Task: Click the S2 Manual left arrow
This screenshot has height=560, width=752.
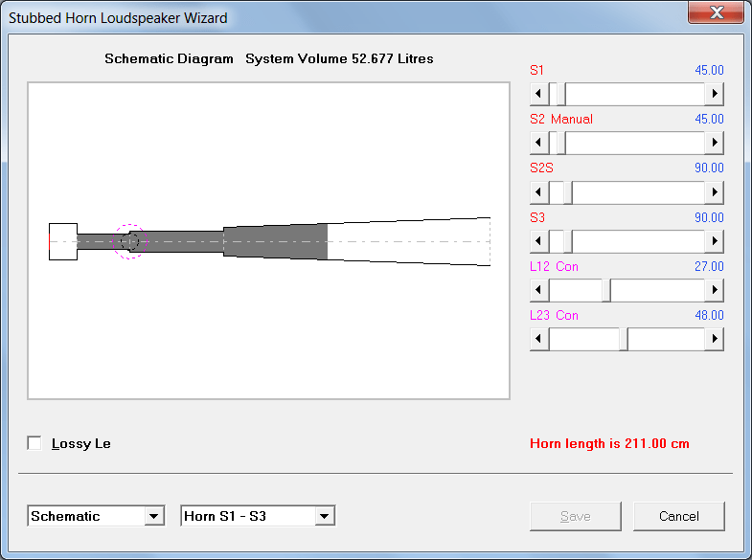Action: point(539,143)
